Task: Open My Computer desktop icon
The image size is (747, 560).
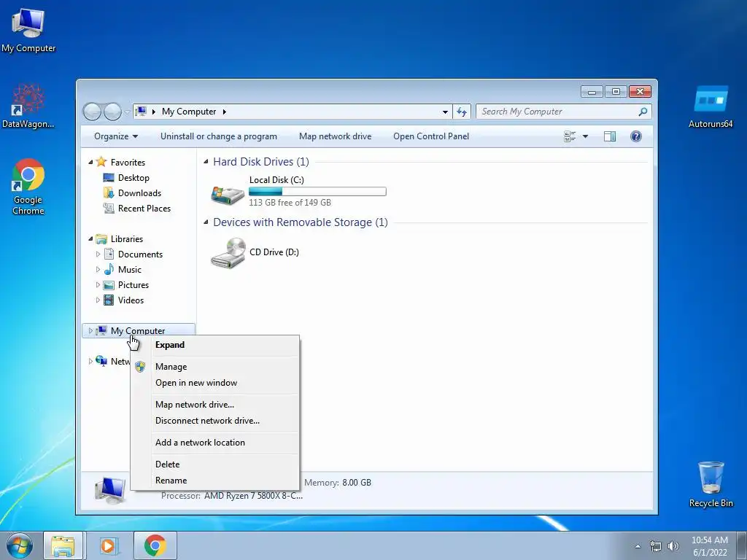Action: 28,29
